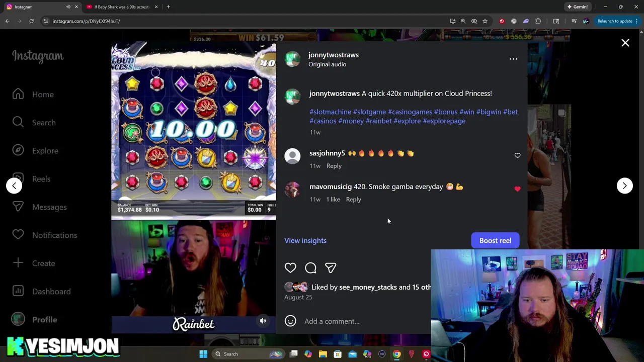The image size is (644, 362).
Task: Like sasjohnny5's comment
Action: tap(517, 156)
